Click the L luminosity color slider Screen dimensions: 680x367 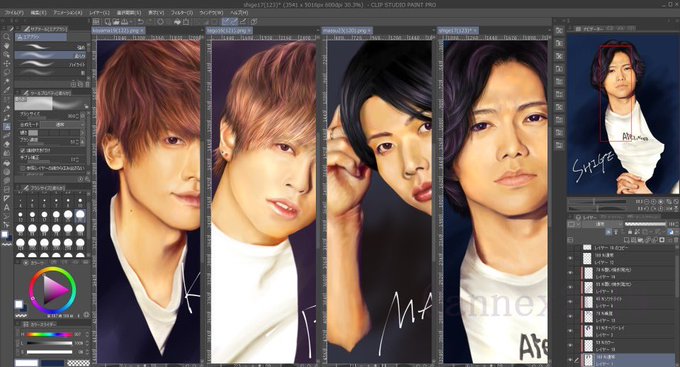pyautogui.click(x=49, y=343)
